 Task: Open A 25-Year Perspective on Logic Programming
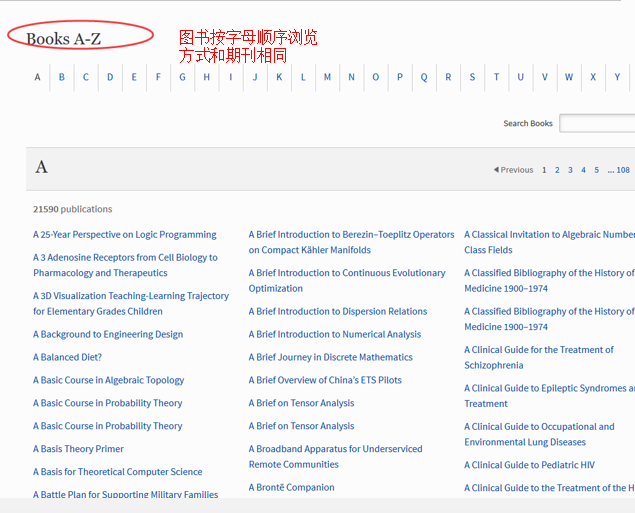(125, 235)
